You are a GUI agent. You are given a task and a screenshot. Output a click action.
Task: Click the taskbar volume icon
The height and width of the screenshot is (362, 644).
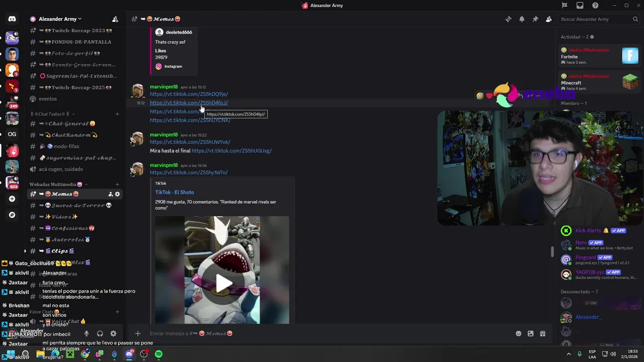click(x=613, y=354)
